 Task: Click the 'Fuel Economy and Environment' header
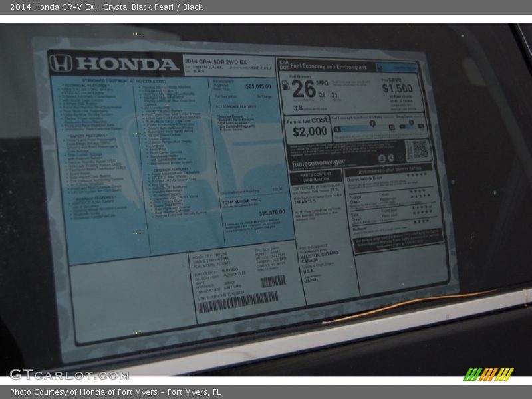click(328, 66)
